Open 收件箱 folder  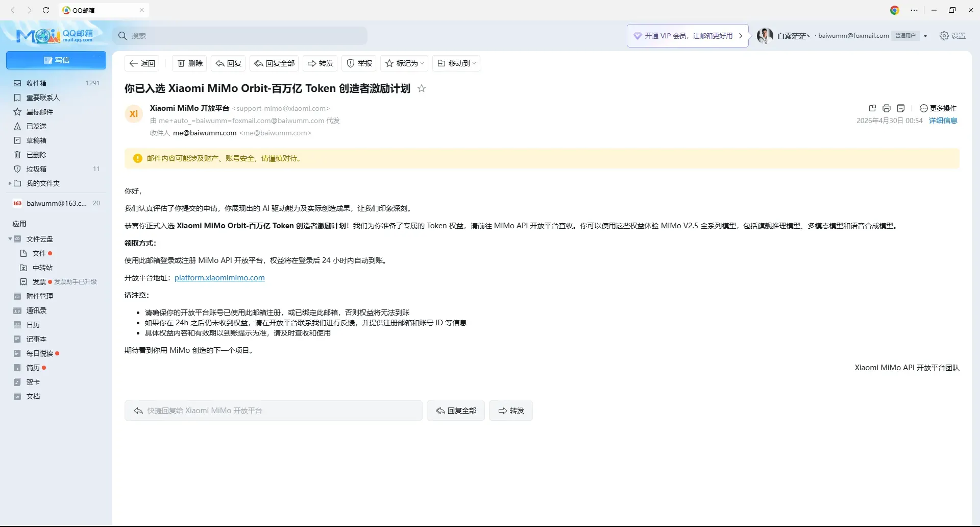tap(56, 83)
